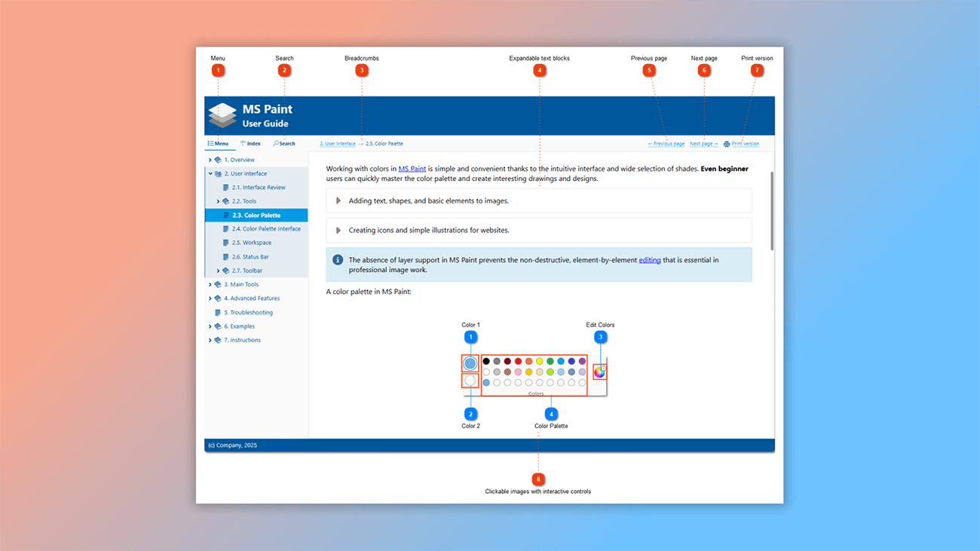Click the Edit Colors wheel in the palette image
Screen dimensions: 980x551
tap(600, 372)
